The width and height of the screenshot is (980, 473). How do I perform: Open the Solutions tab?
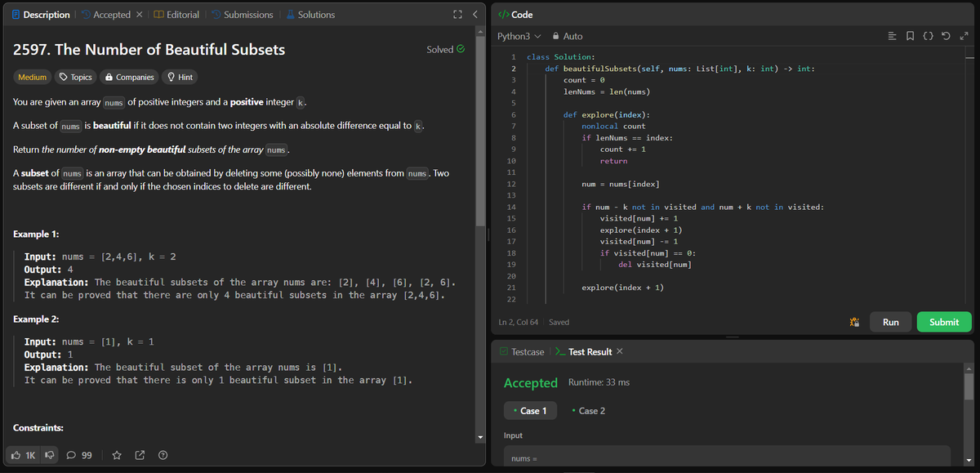coord(310,15)
